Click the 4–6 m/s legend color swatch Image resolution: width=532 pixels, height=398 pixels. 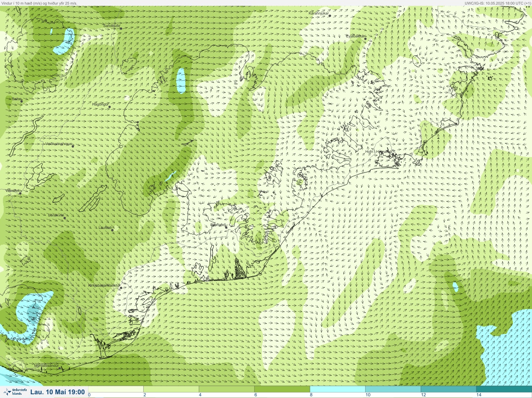point(227,389)
